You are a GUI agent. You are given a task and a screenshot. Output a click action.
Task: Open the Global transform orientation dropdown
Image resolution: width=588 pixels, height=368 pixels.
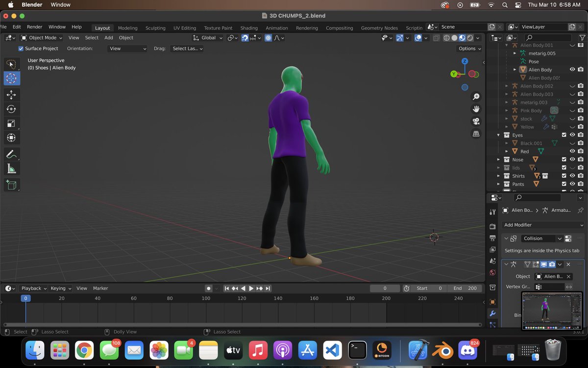208,38
